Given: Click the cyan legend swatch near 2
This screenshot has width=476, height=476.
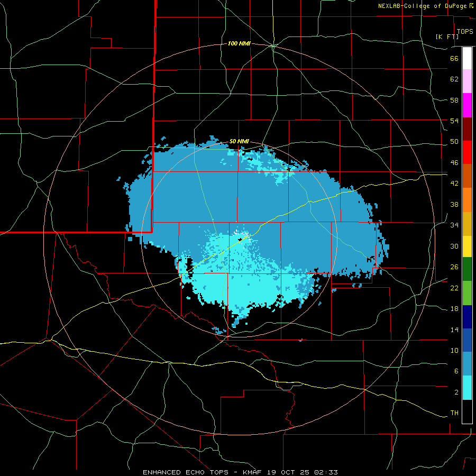Looking at the screenshot, I should tap(467, 388).
